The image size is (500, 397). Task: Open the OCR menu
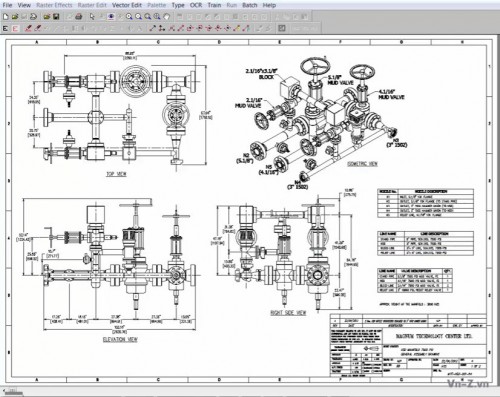click(196, 5)
